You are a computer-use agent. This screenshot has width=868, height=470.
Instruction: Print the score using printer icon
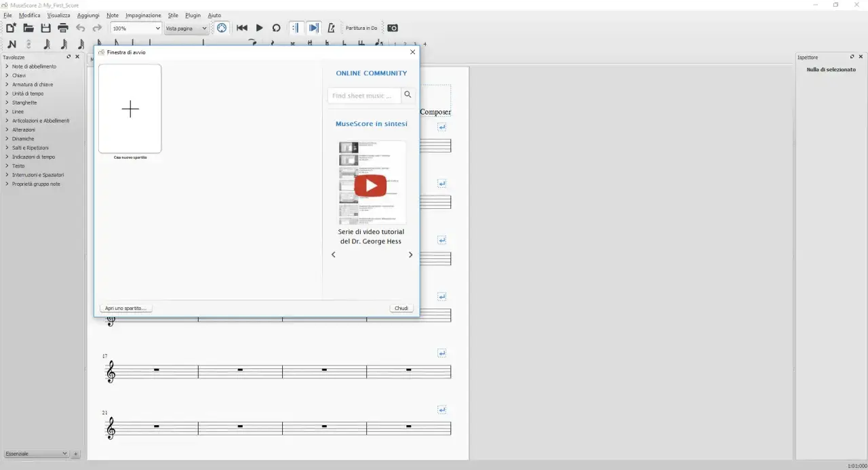63,28
